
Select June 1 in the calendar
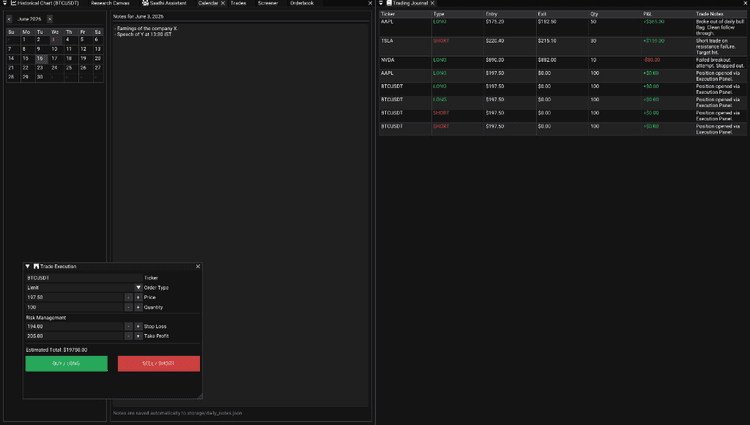pyautogui.click(x=24, y=40)
